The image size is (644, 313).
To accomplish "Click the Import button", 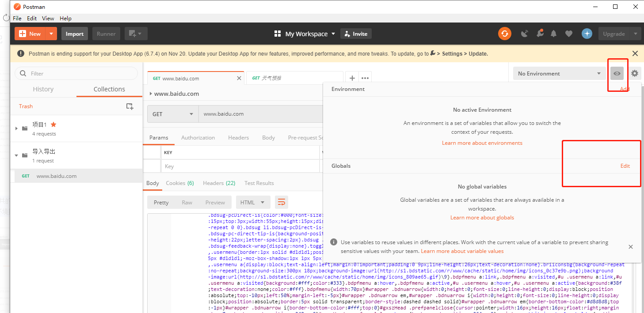I will click(75, 34).
